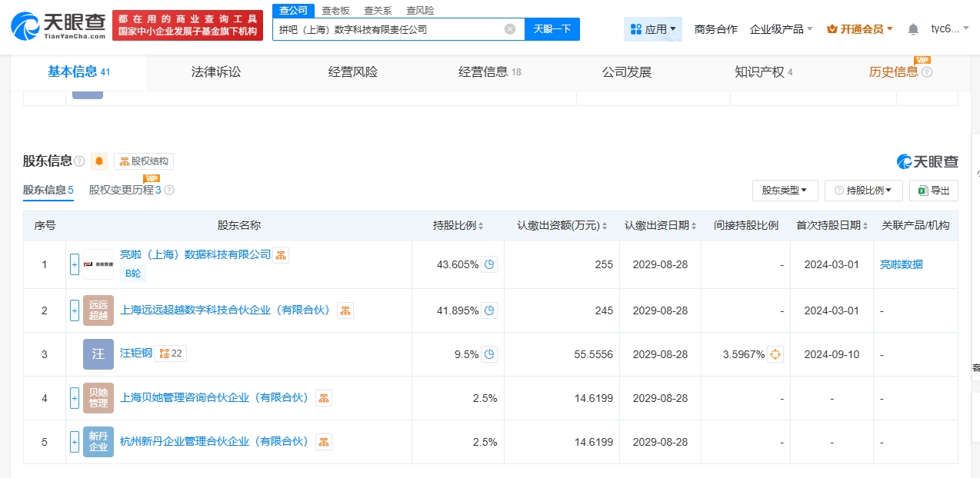
Task: Expand row 4 上海贝她管理咨询 shareholder details
Action: point(75,398)
